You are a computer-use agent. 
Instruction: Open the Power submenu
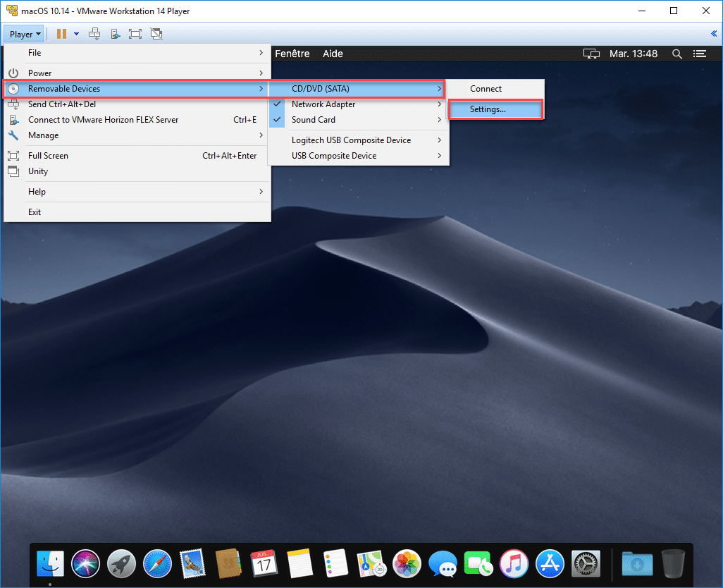(x=137, y=73)
